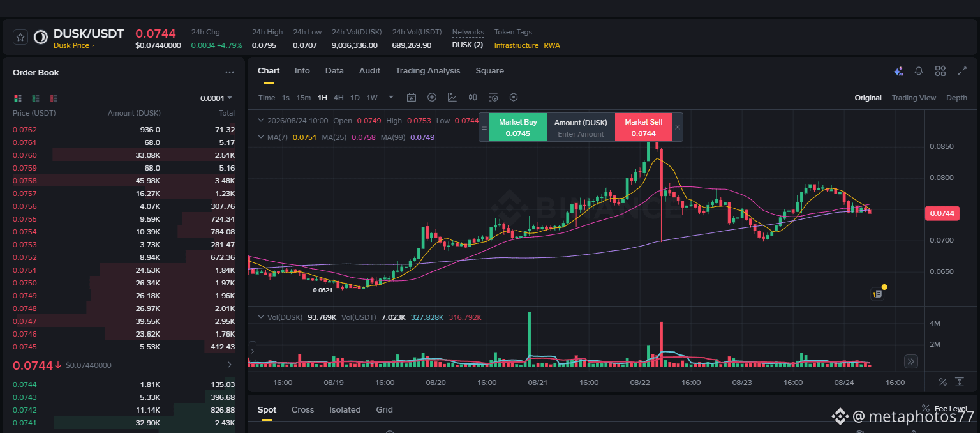
Task: Open the chart layout grid icon
Action: pos(940,72)
